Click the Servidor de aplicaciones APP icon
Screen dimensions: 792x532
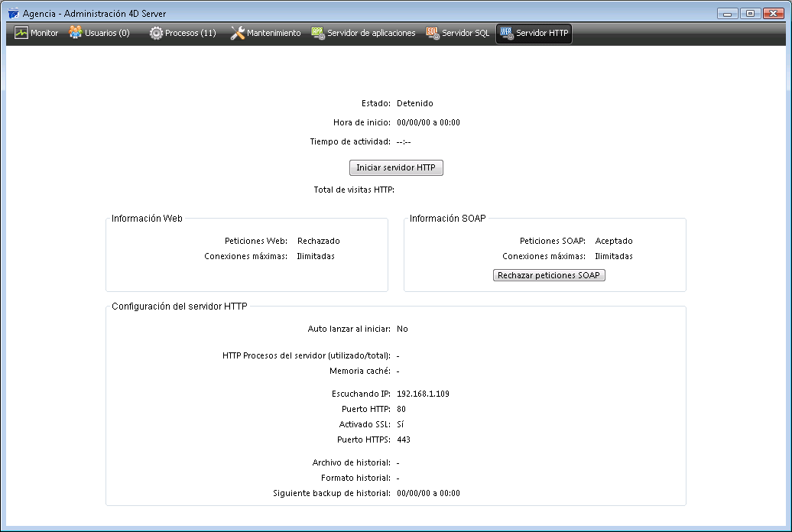[318, 34]
